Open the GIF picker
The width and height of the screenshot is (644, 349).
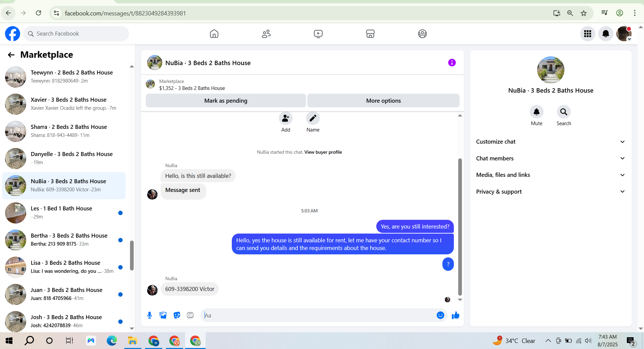pyautogui.click(x=190, y=315)
